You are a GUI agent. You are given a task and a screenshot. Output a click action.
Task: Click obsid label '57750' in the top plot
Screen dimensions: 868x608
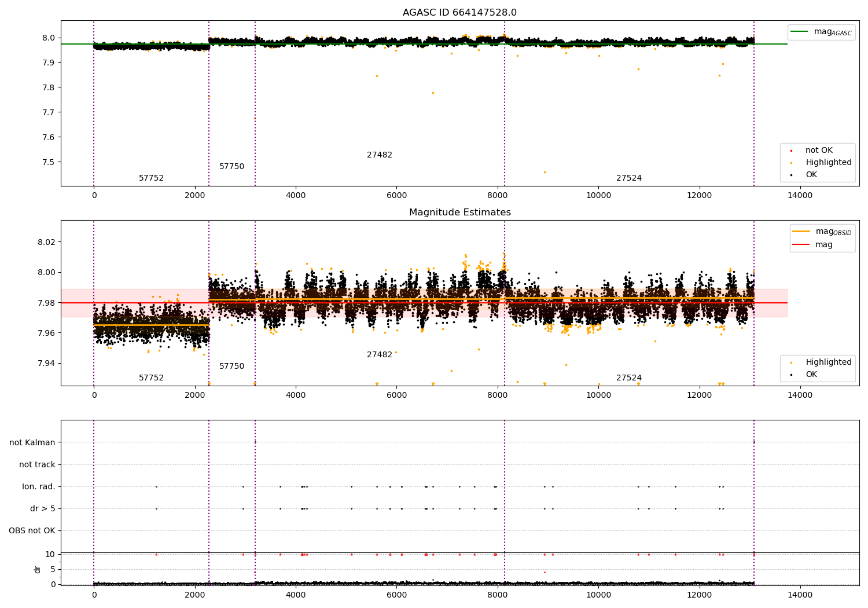[231, 167]
